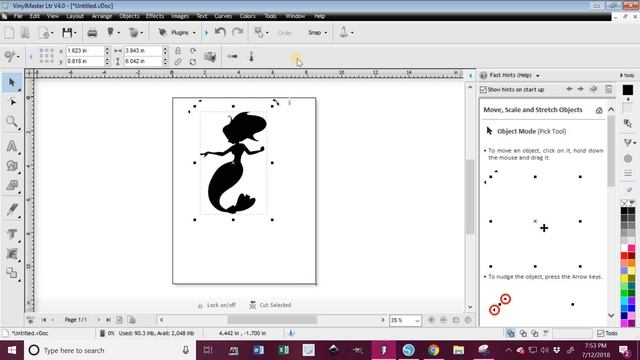Click the height input field showing 6.042 in
Viewport: 640px width, 360px height.
pyautogui.click(x=143, y=61)
